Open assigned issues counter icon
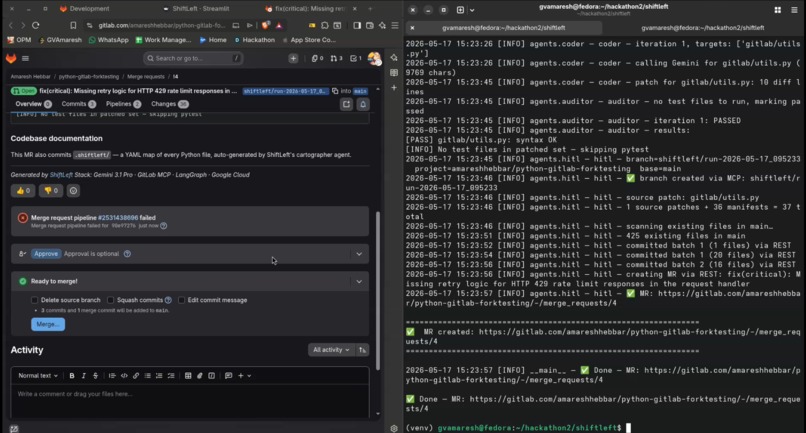This screenshot has width=806, height=433. click(x=317, y=59)
